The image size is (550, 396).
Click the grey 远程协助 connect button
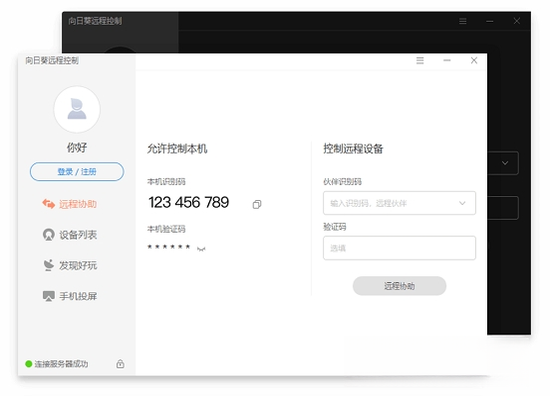(x=399, y=286)
